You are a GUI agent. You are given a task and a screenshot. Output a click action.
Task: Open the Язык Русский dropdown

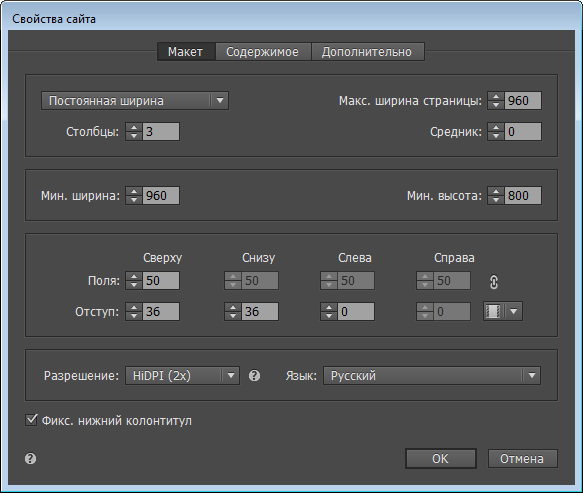[x=432, y=376]
